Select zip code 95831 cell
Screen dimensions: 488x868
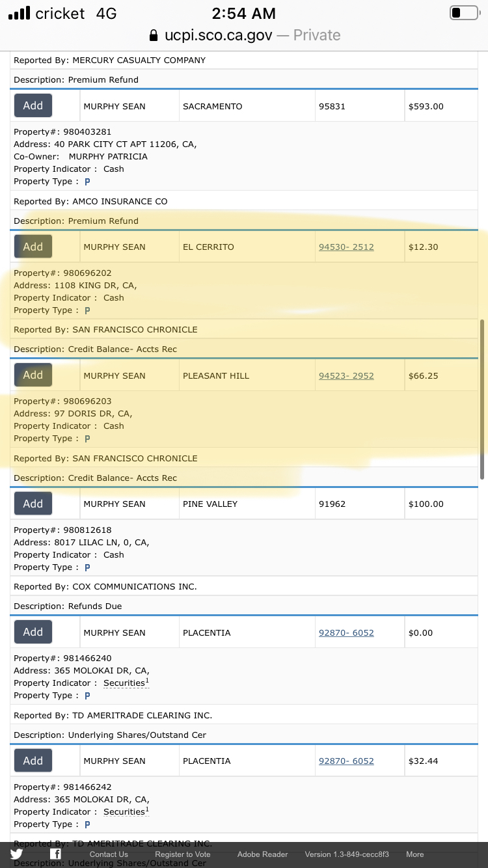click(359, 106)
